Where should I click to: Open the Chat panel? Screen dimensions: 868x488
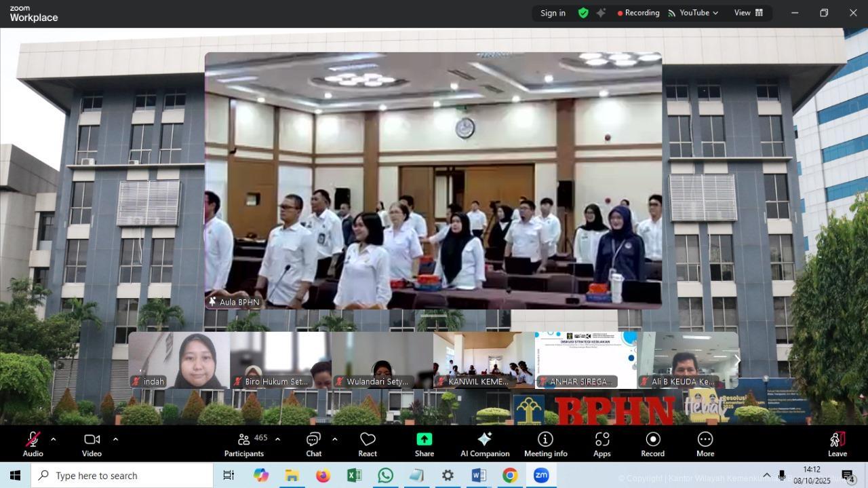313,445
